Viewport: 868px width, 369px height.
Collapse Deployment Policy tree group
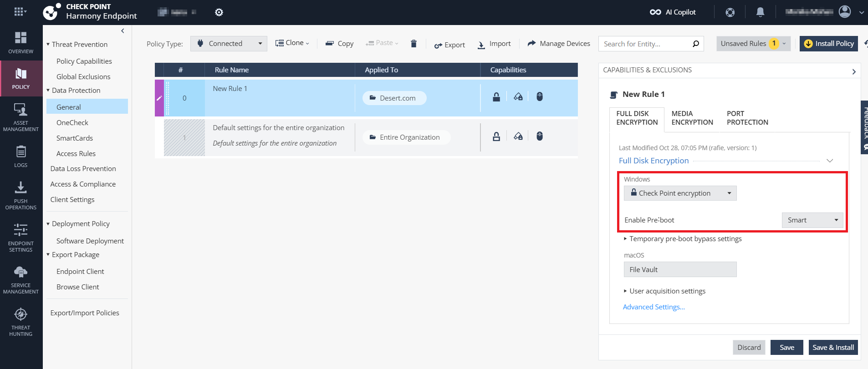pyautogui.click(x=48, y=223)
